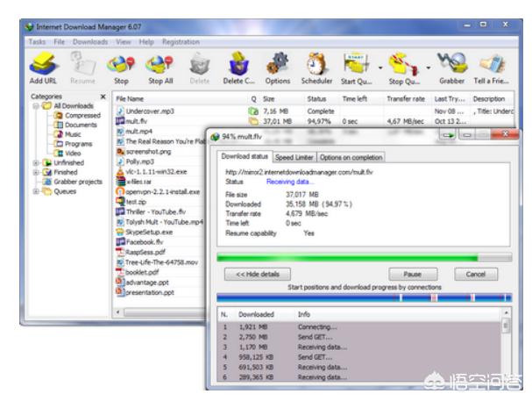Click the Delete Completed toolbar icon
The image size is (532, 401).
tap(239, 68)
